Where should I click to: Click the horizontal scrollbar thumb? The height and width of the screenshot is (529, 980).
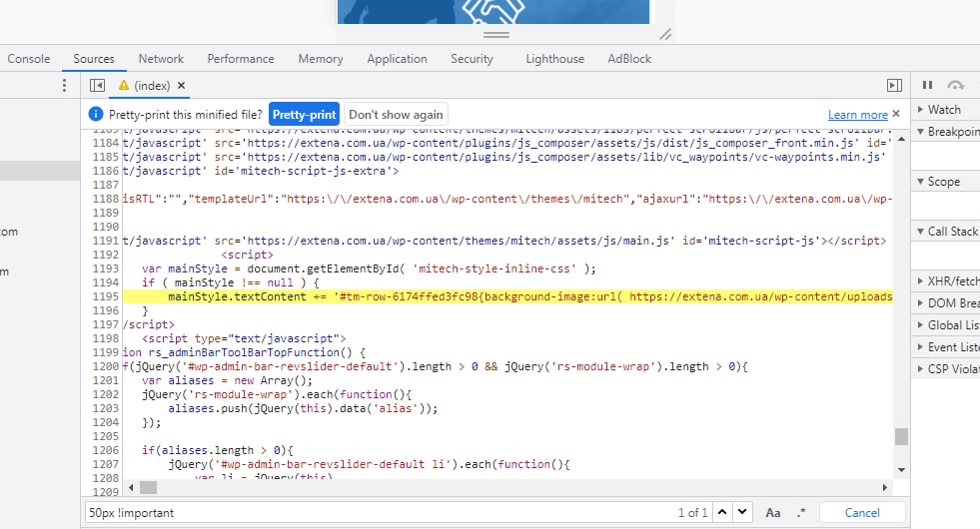tap(148, 487)
